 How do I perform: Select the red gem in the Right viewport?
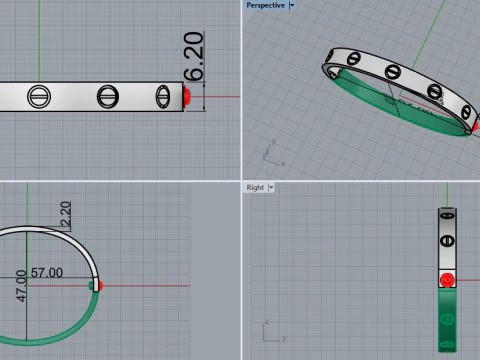click(x=447, y=280)
